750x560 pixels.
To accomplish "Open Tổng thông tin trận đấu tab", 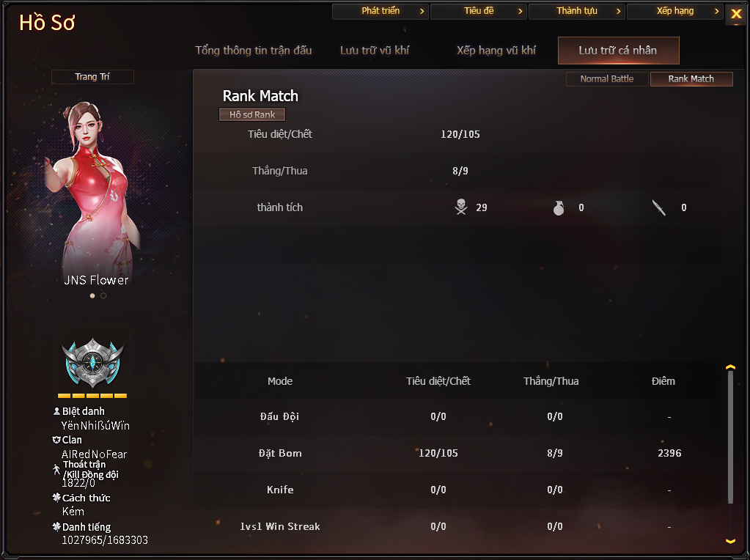I will [254, 51].
